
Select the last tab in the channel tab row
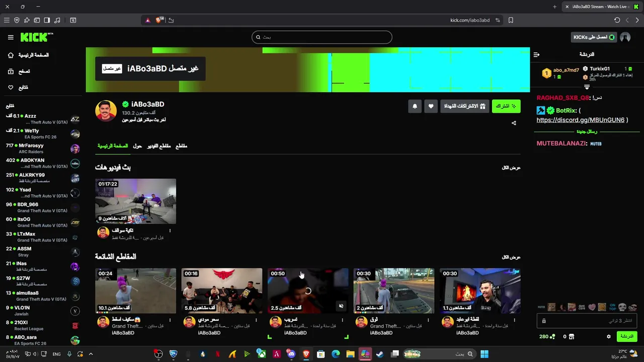[x=181, y=146]
